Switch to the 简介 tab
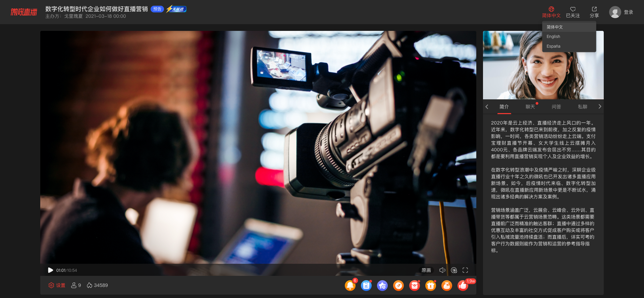 click(504, 107)
